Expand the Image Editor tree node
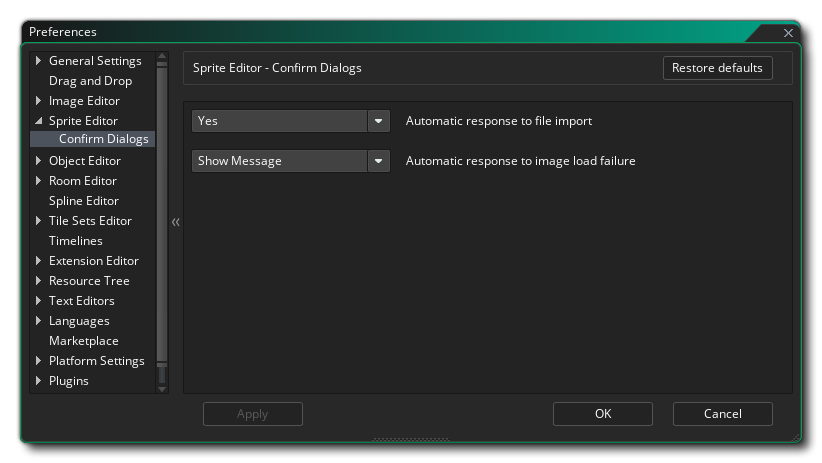The height and width of the screenshot is (463, 822). click(39, 101)
